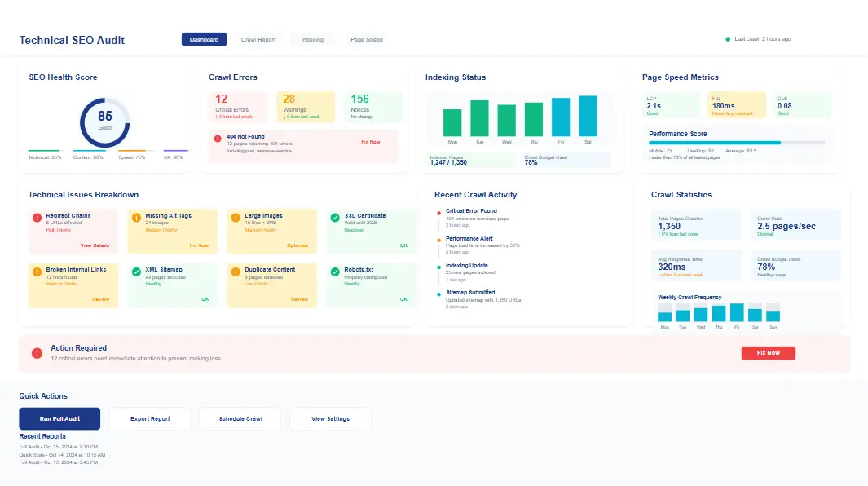Image resolution: width=868 pixels, height=486 pixels.
Task: Click the warning icon on Redirect Chains card
Action: [38, 216]
